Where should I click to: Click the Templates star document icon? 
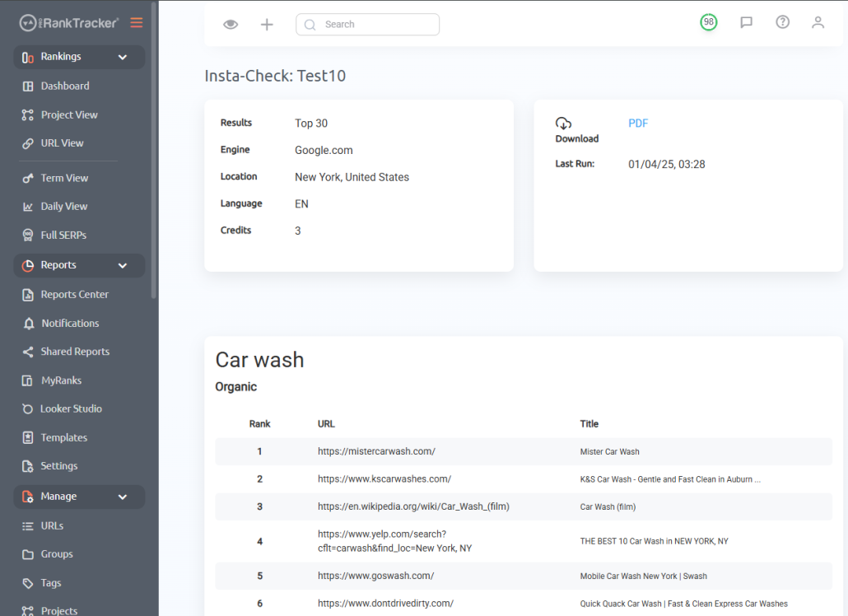tap(28, 437)
